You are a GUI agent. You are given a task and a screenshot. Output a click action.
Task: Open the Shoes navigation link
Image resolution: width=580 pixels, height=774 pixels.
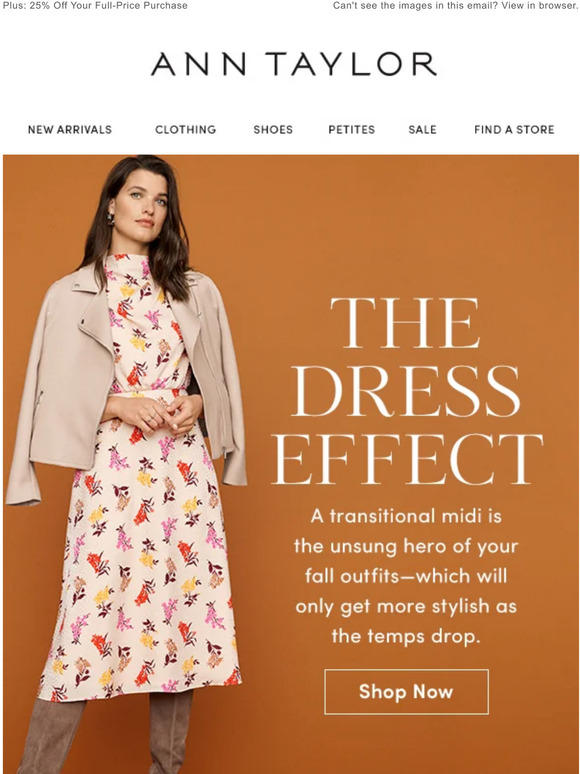(273, 130)
